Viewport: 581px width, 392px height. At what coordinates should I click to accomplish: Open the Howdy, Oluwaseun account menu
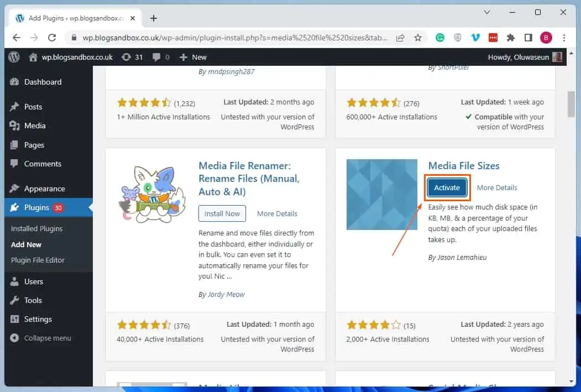[x=525, y=57]
